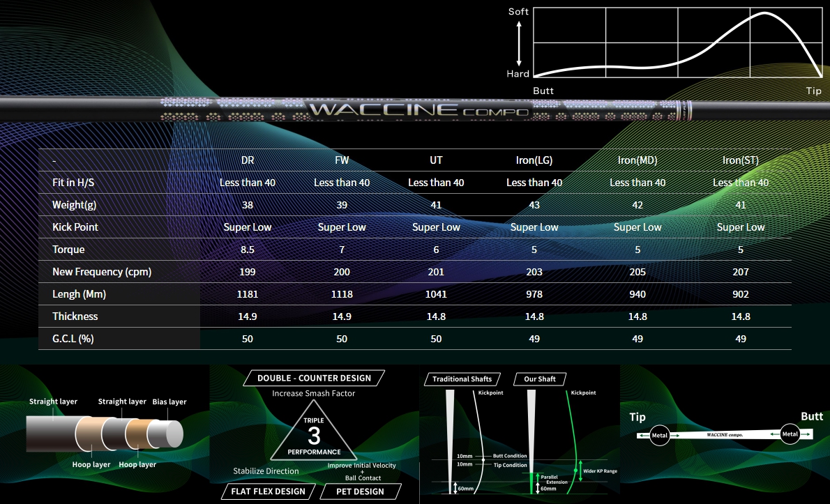Click the 'Soft' axis label
The width and height of the screenshot is (830, 504).
[518, 12]
